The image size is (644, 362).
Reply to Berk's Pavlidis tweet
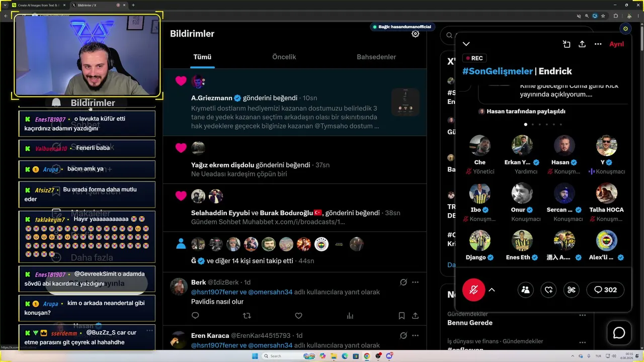195,316
